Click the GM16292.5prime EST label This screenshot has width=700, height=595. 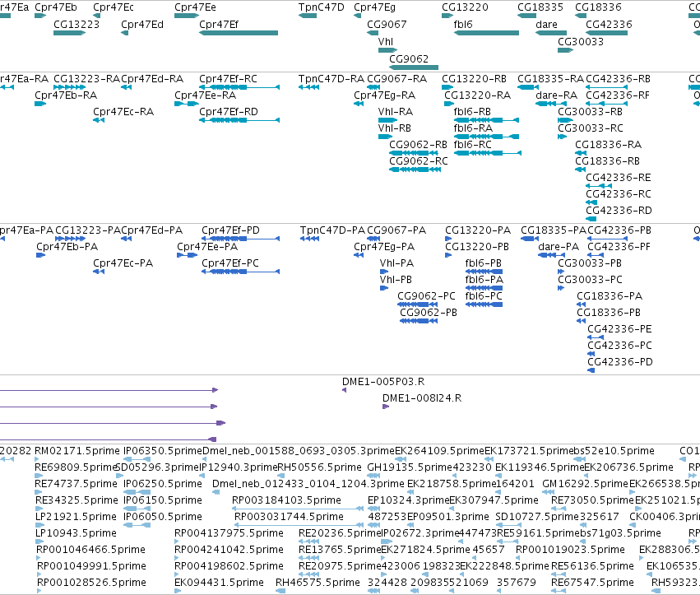coord(586,484)
